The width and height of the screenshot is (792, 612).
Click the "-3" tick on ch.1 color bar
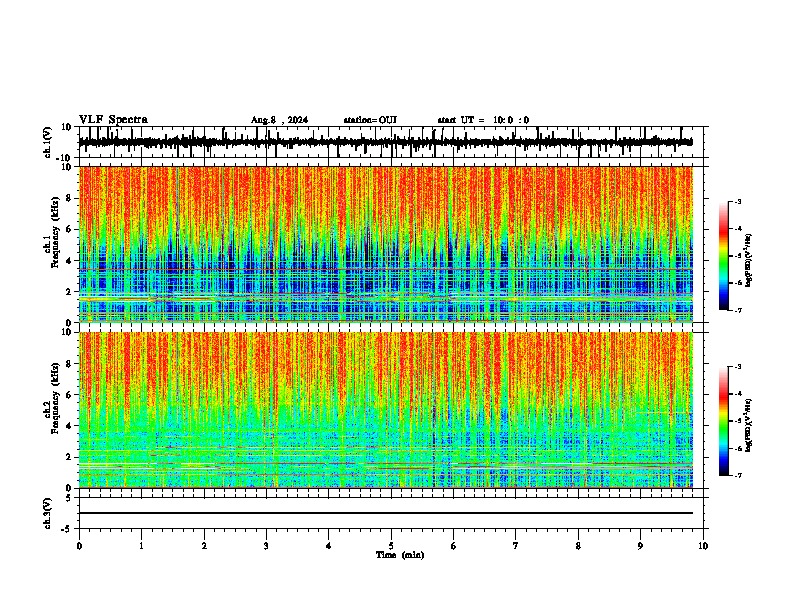pos(737,201)
